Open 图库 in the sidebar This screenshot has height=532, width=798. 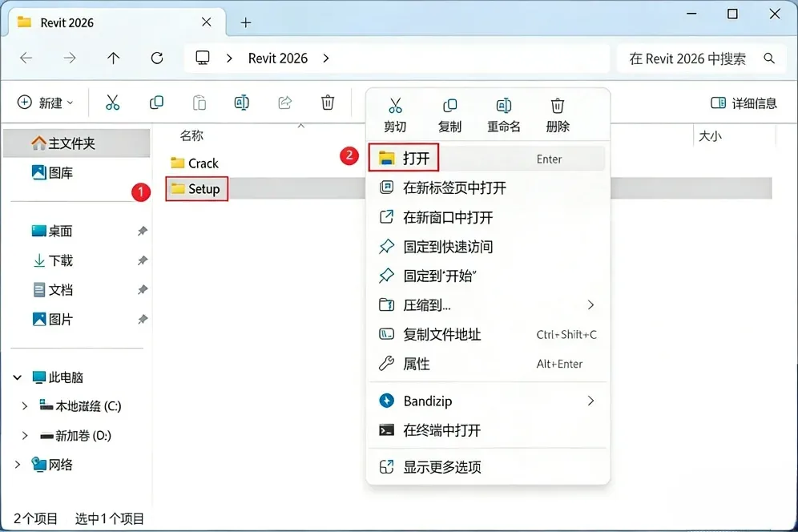tap(52, 173)
